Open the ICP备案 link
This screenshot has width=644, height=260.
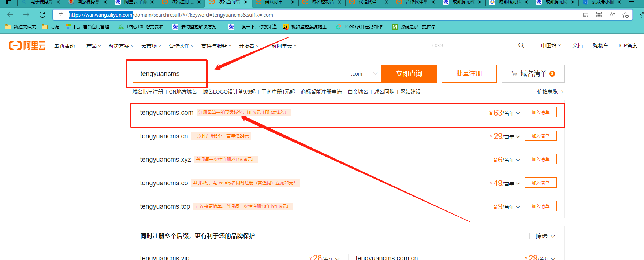pos(628,45)
